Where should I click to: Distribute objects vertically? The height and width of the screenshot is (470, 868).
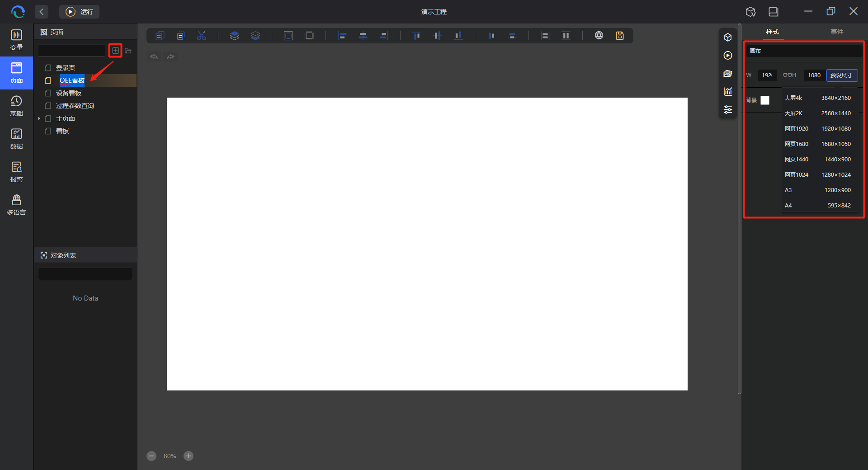(512, 36)
